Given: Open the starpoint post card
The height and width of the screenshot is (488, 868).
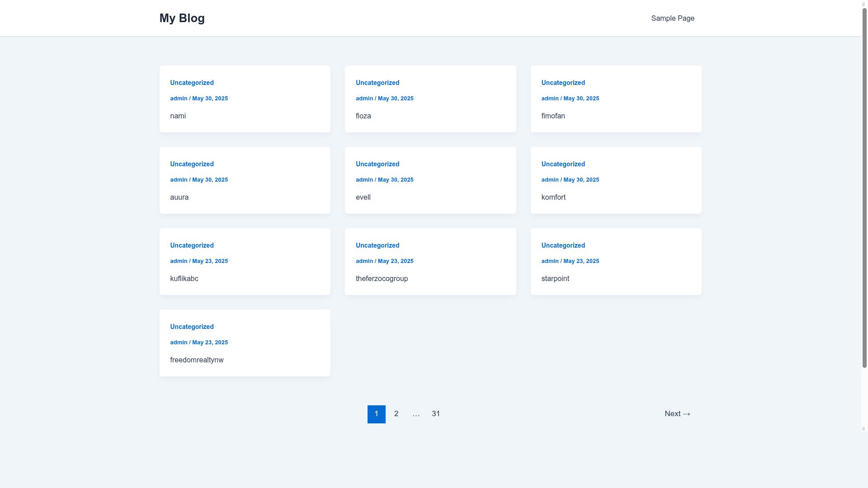Looking at the screenshot, I should point(555,279).
